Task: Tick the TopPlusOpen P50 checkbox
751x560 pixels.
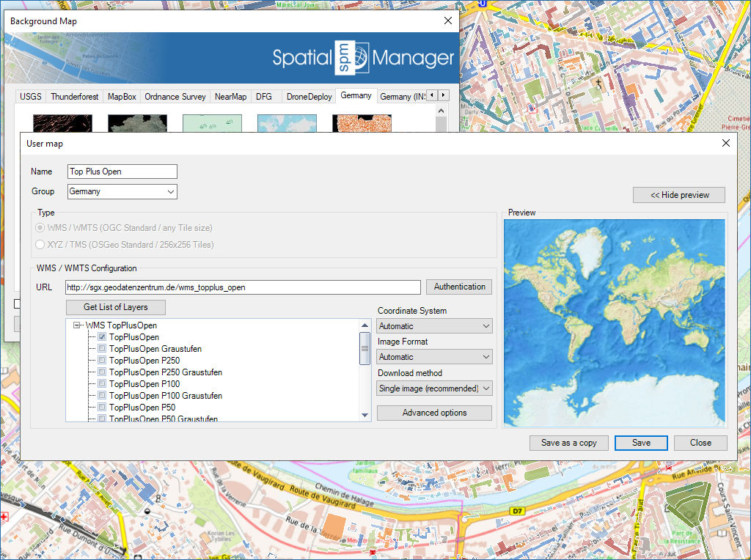Action: pyautogui.click(x=102, y=408)
